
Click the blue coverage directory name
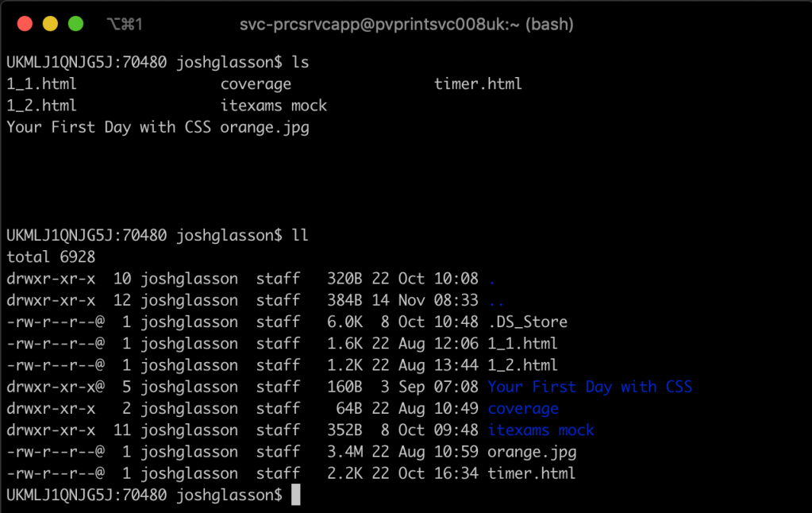(523, 409)
